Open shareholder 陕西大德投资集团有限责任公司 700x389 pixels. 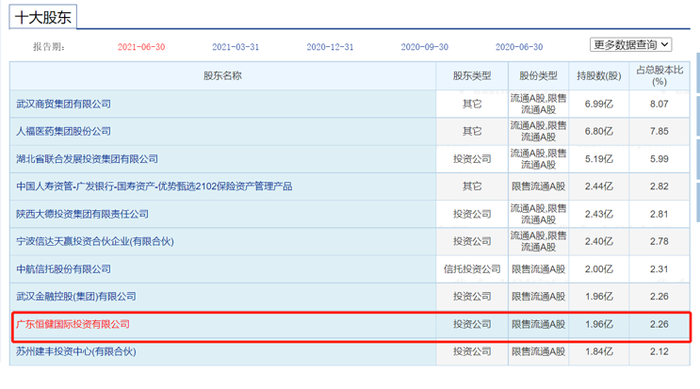click(82, 214)
